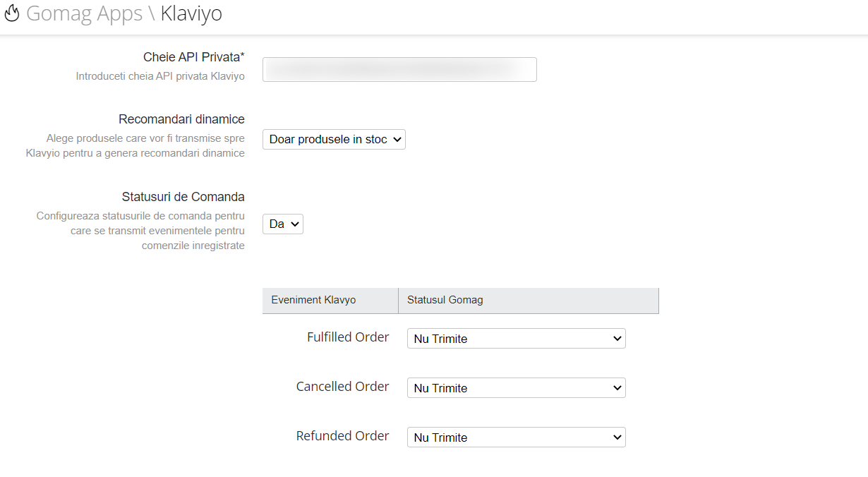Open the Recomandari dinamice dropdown

[x=334, y=139]
